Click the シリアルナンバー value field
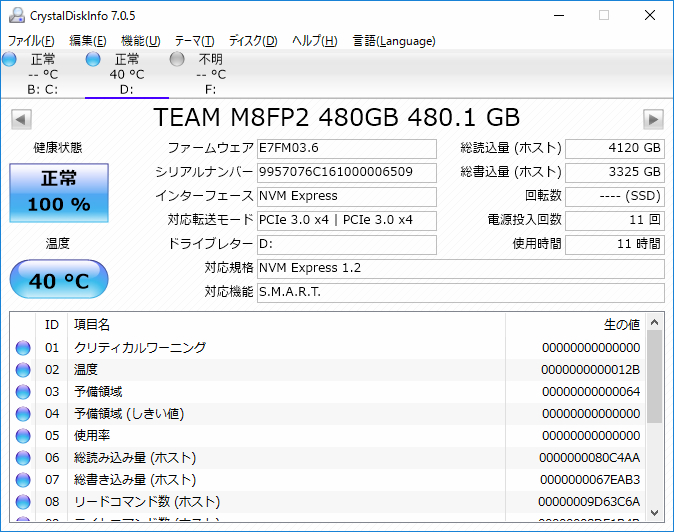Screen dimensions: 674x532 click(346, 172)
